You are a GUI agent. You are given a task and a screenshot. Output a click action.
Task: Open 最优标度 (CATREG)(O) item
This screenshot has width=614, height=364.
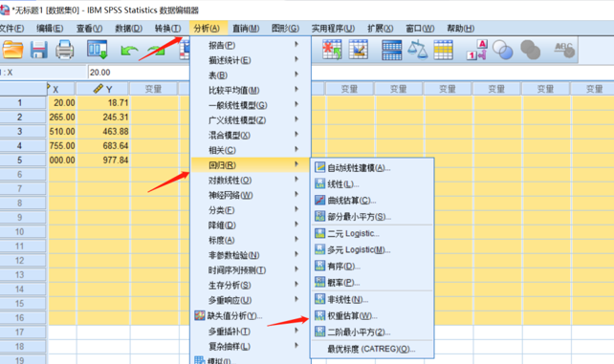372,349
